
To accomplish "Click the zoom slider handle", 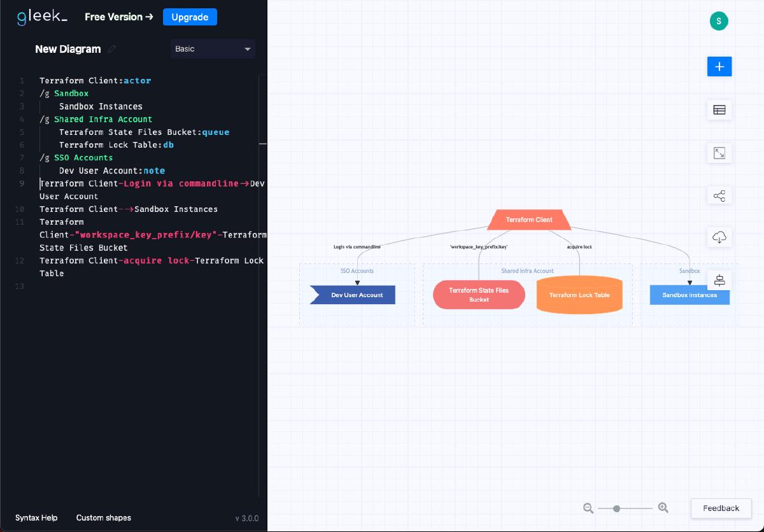I will [616, 508].
